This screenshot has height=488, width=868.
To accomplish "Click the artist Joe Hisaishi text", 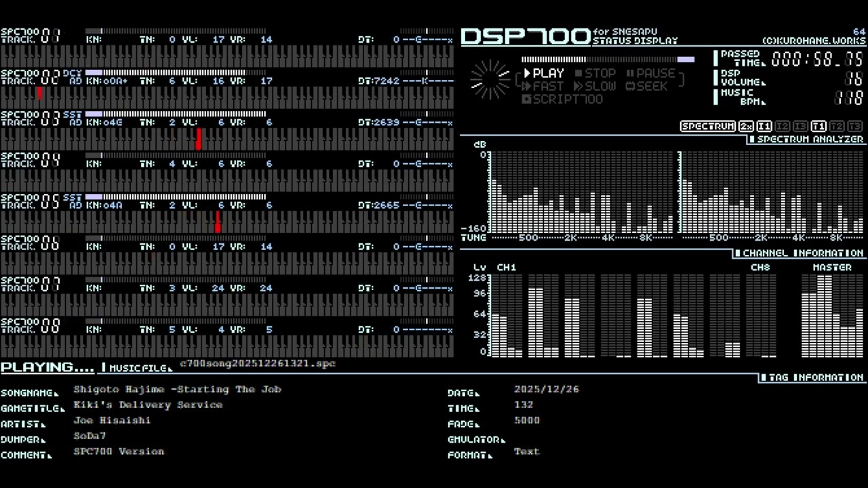I will 112,420.
